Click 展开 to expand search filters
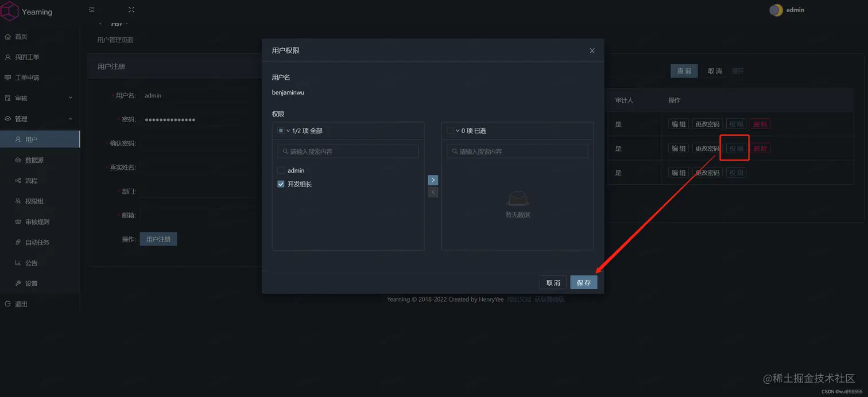The width and height of the screenshot is (868, 397). (738, 71)
